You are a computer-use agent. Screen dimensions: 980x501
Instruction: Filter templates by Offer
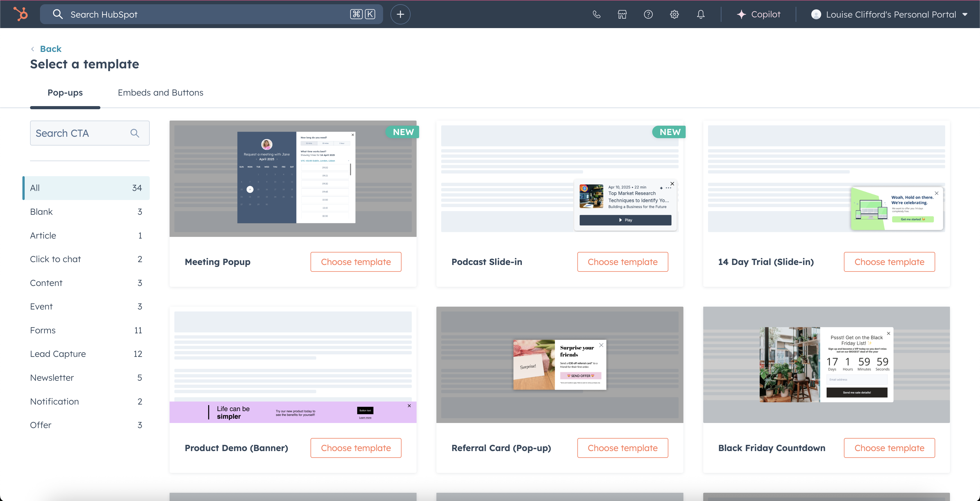coord(86,425)
